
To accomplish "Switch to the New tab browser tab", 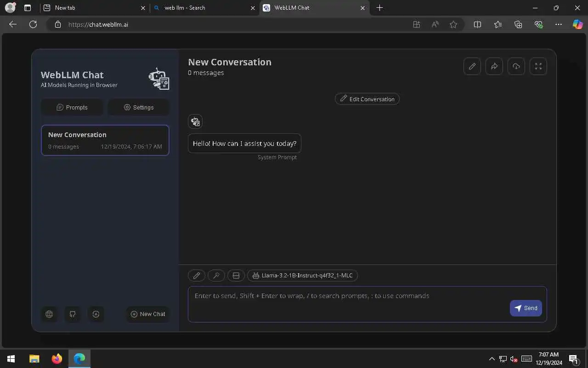I will coord(94,8).
